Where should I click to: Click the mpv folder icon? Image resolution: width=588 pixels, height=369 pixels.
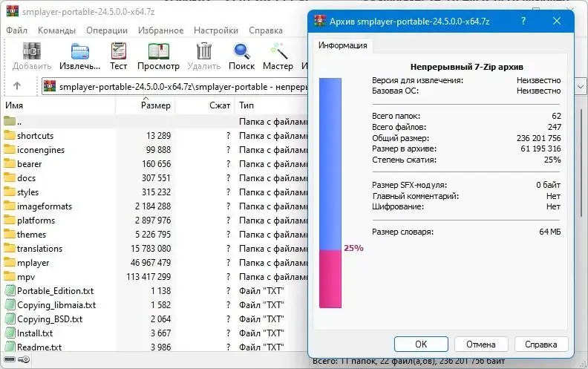coord(10,276)
